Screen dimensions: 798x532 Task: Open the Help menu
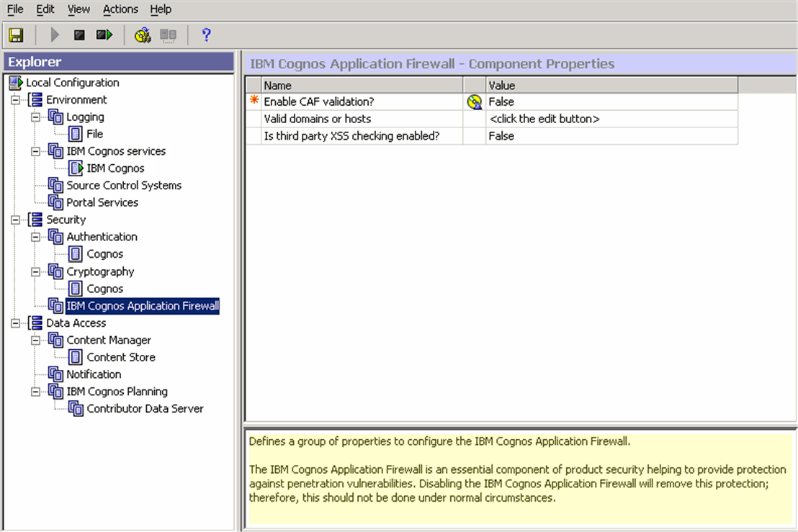(x=161, y=9)
